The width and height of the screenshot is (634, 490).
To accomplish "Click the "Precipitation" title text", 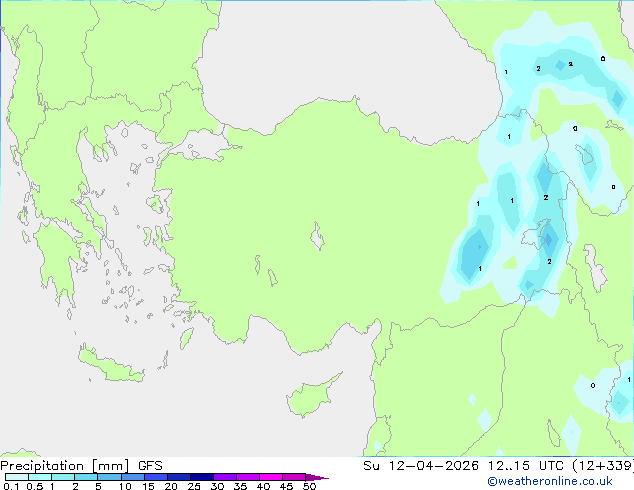I will [x=42, y=466].
